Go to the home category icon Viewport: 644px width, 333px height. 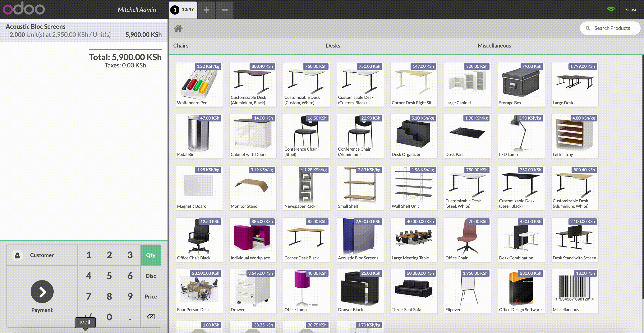pyautogui.click(x=178, y=28)
